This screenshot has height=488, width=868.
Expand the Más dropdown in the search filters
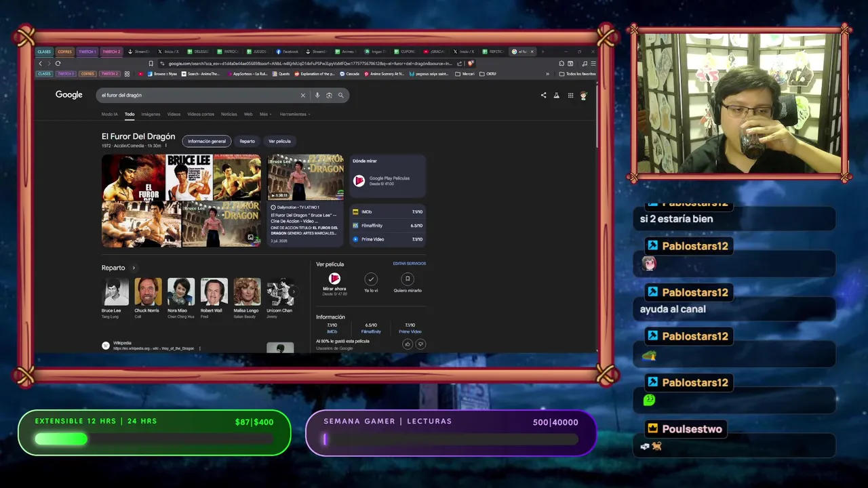point(266,114)
